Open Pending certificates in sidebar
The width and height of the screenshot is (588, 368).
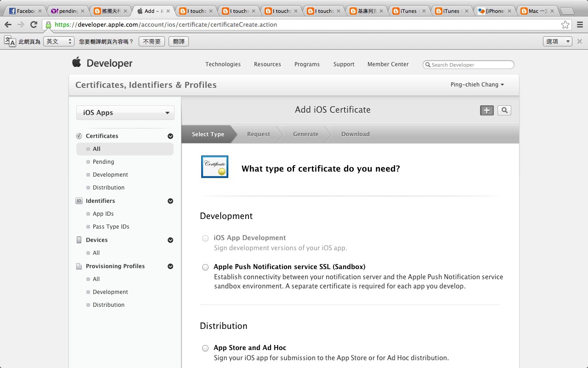tap(103, 162)
